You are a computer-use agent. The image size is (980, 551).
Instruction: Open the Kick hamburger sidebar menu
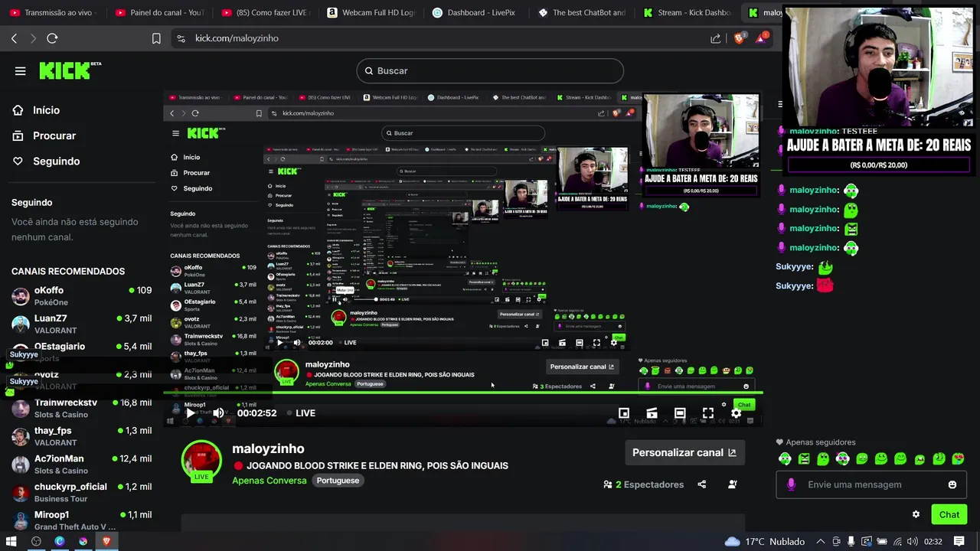20,71
